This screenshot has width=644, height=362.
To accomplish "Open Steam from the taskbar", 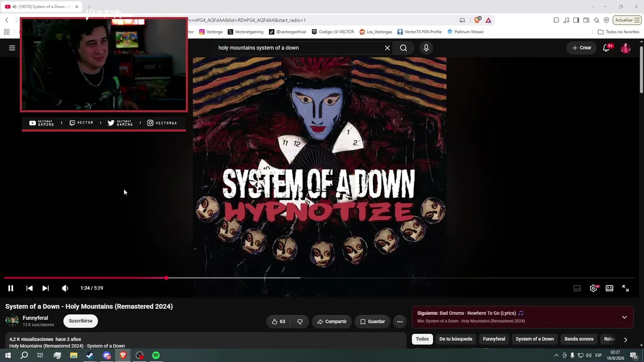I will pyautogui.click(x=90, y=355).
